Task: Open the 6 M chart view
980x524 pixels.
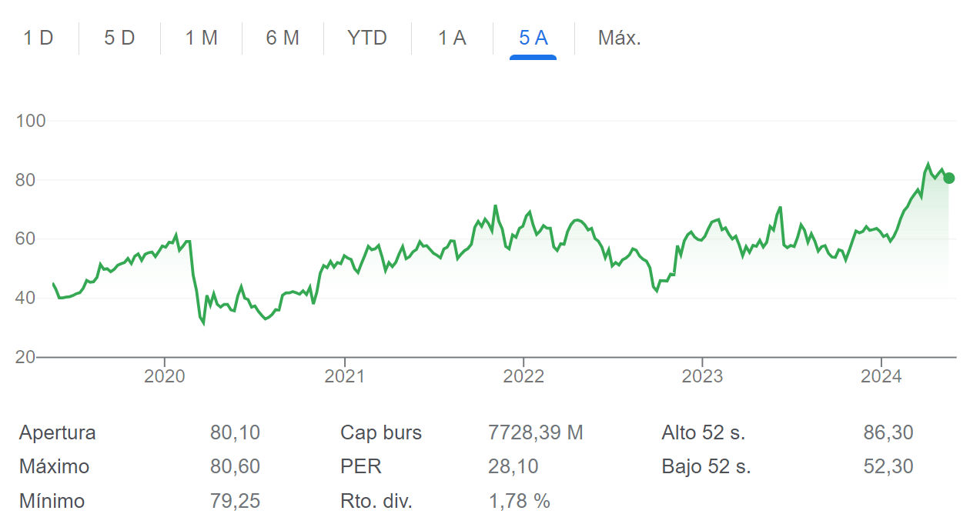Action: coord(283,38)
